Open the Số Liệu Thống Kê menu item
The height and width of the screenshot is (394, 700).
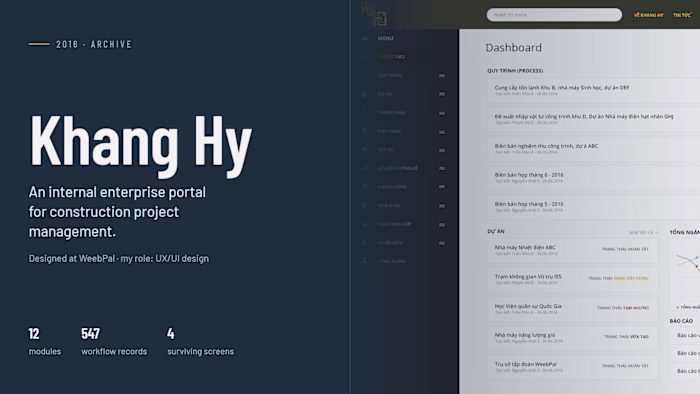pyautogui.click(x=397, y=168)
